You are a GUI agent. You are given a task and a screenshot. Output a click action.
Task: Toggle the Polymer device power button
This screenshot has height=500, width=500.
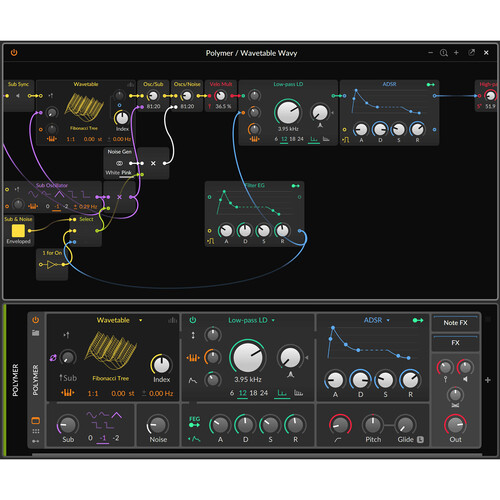click(x=36, y=320)
